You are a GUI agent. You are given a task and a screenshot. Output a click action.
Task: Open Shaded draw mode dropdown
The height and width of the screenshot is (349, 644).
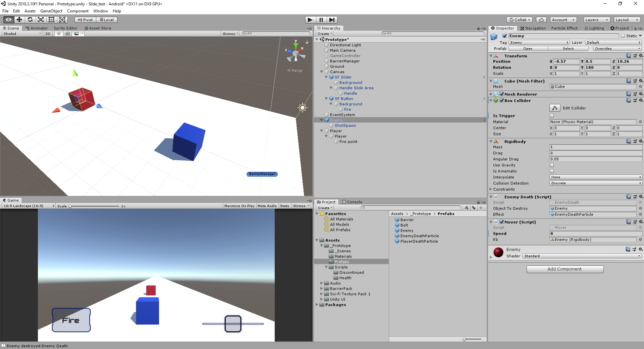click(22, 34)
